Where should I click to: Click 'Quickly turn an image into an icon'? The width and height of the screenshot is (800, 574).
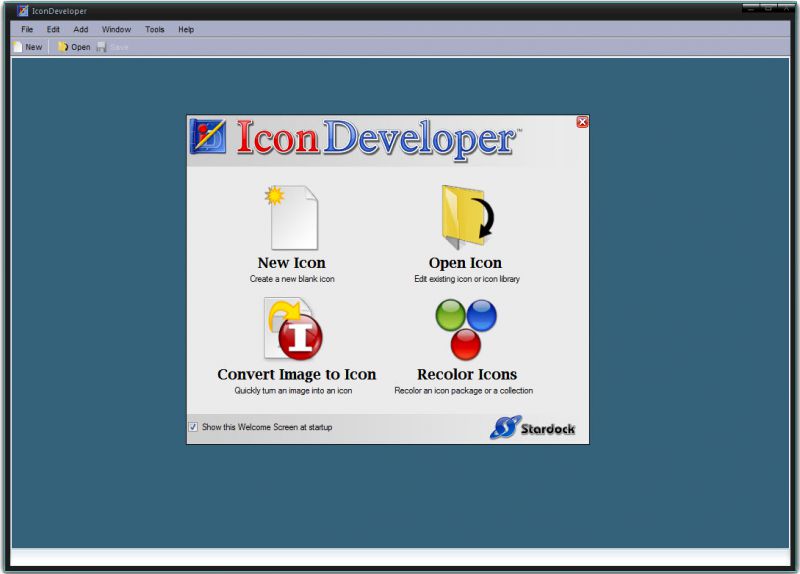[293, 391]
